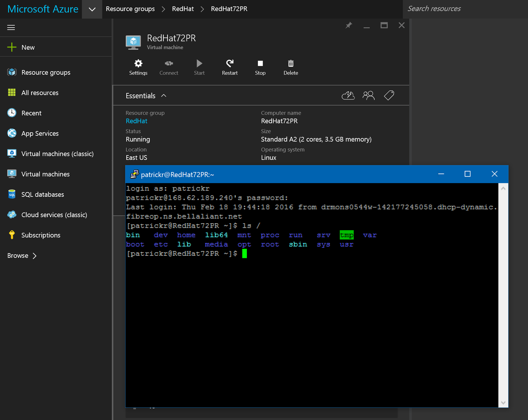Expand the Microsoft Azure dropdown chevron
Screen dimensions: 528x420
click(92, 9)
